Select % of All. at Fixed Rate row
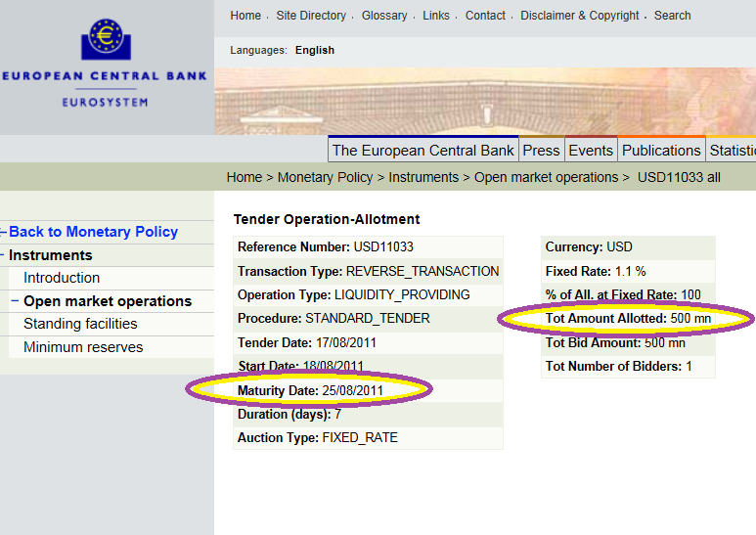 tap(628, 295)
